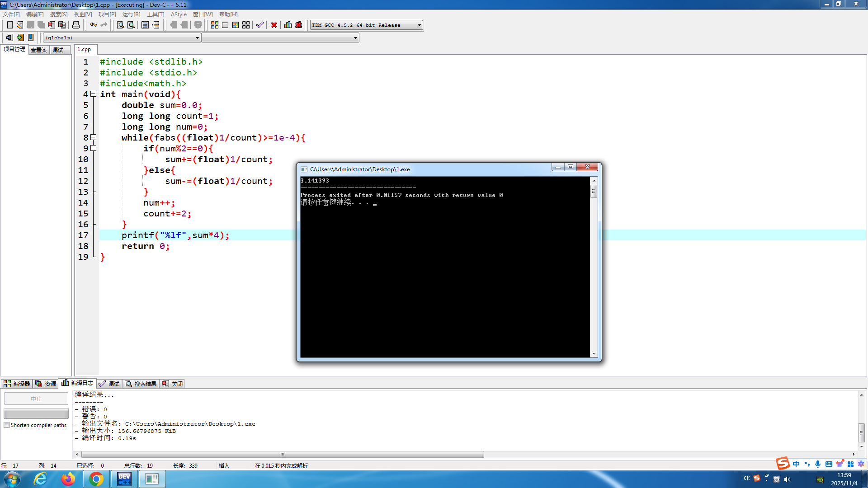Click the profile analysis bar chart icon
Viewport: 868px width, 488px height.
288,25
